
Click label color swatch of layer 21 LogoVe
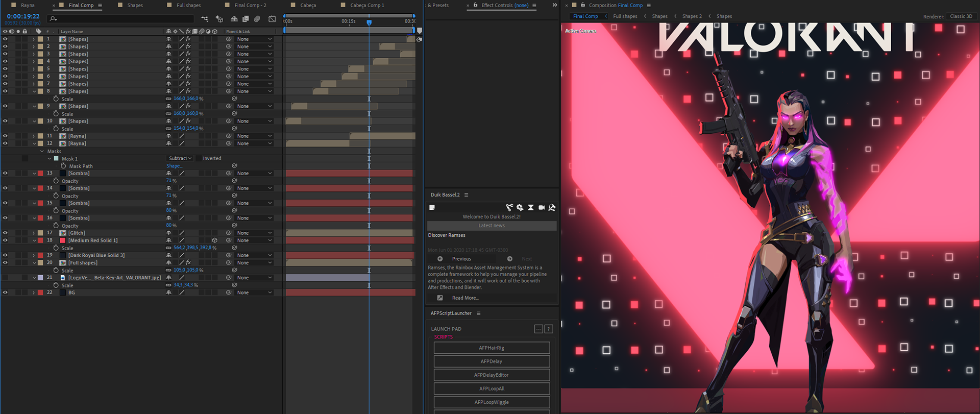pyautogui.click(x=40, y=278)
